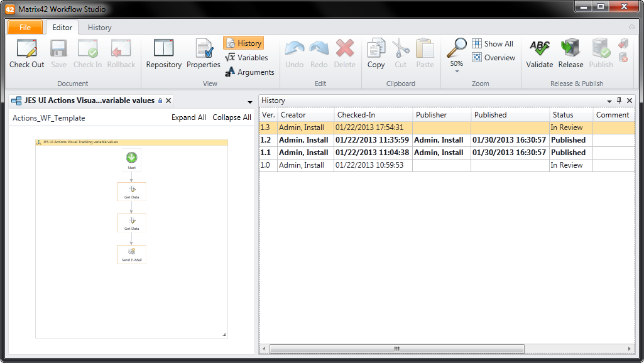This screenshot has height=363, width=644.
Task: Click the Check Out document icon
Action: [x=26, y=48]
